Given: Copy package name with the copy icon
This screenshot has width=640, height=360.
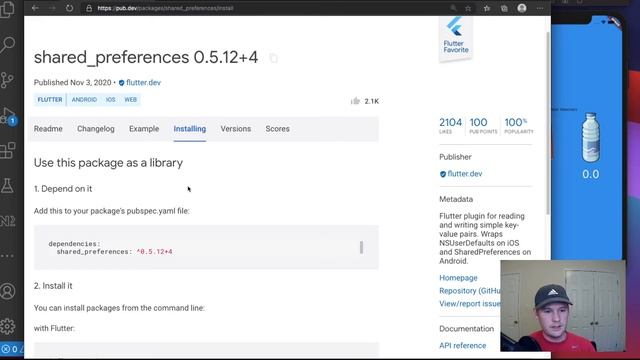Looking at the screenshot, I should [273, 58].
